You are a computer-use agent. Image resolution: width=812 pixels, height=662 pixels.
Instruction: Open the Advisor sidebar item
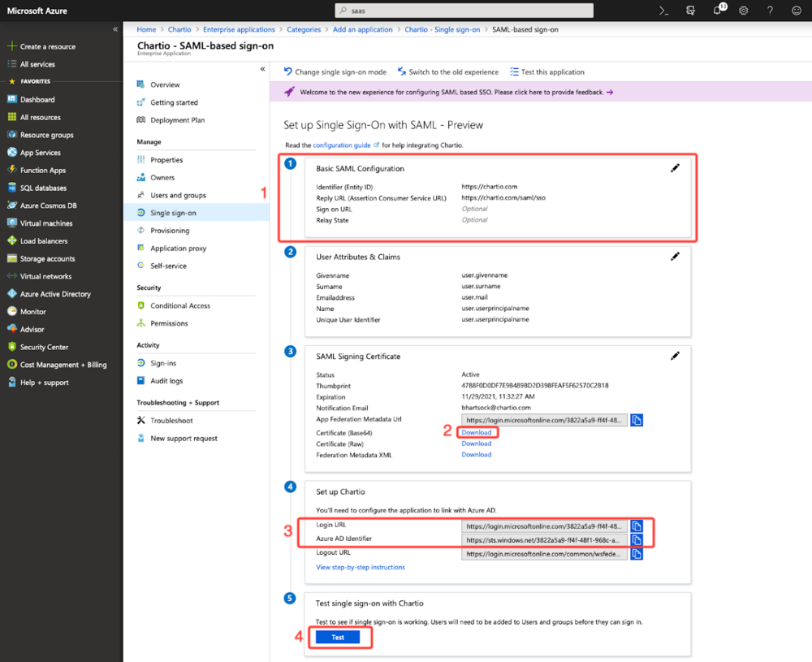pos(32,329)
